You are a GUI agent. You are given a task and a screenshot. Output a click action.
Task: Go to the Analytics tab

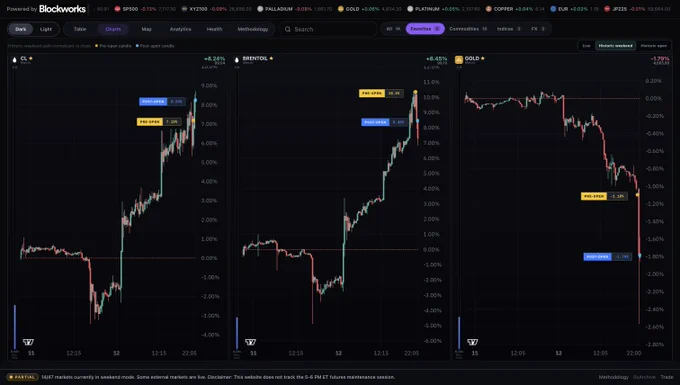(x=180, y=29)
